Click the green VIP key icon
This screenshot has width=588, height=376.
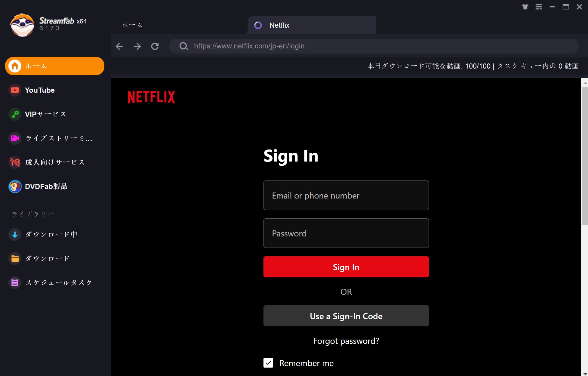(15, 114)
